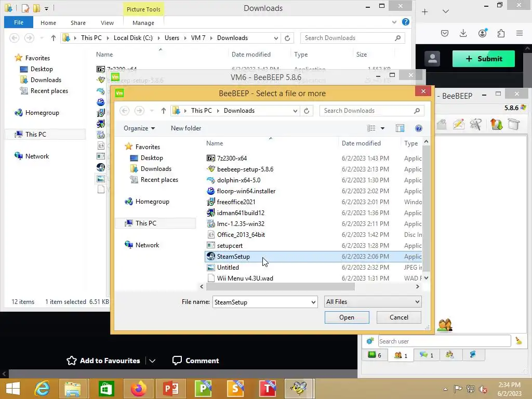The height and width of the screenshot is (399, 532).
Task: Click Comment link on webpage
Action: pos(196,361)
